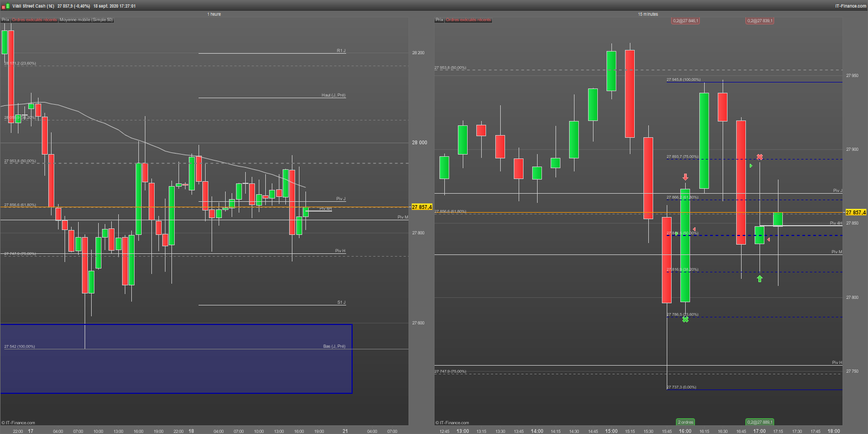Screen dimensions: 868x434
Task: Click the green '2 ordres' tag
Action: click(686, 422)
